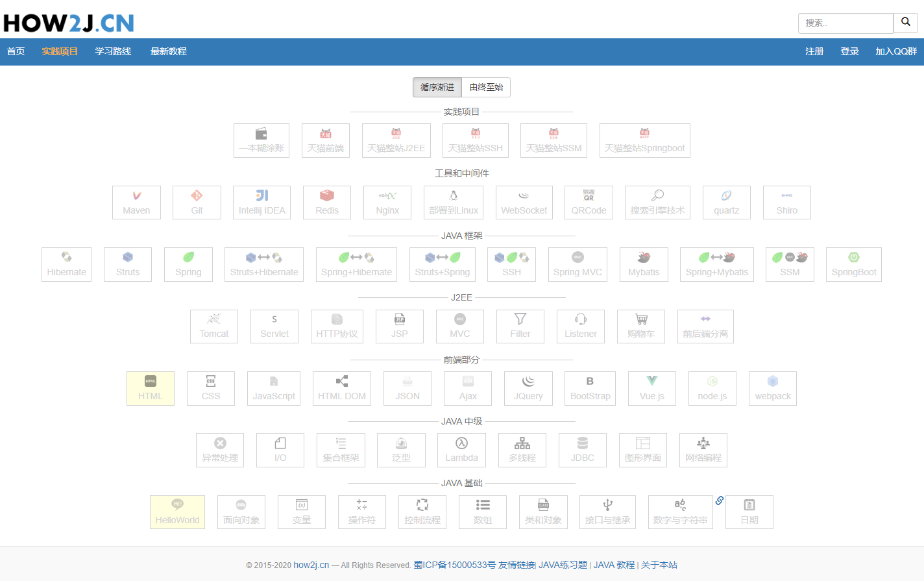Open the Servlet tile
Screen dimensions: 924x581
click(274, 327)
